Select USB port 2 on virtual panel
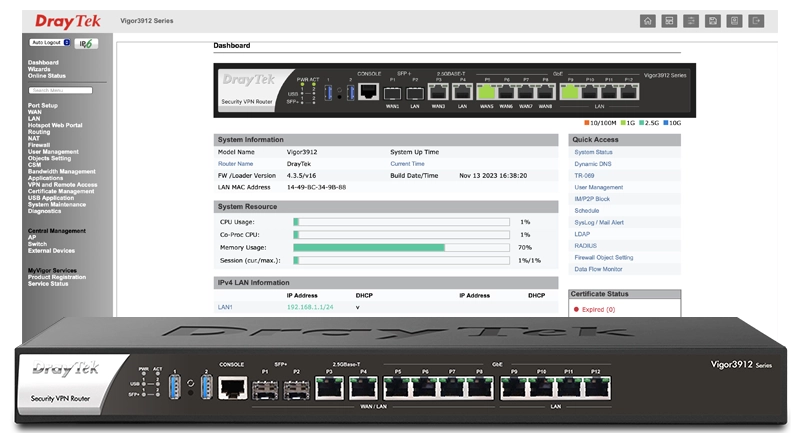Image resolution: width=800 pixels, height=433 pixels. pyautogui.click(x=351, y=93)
